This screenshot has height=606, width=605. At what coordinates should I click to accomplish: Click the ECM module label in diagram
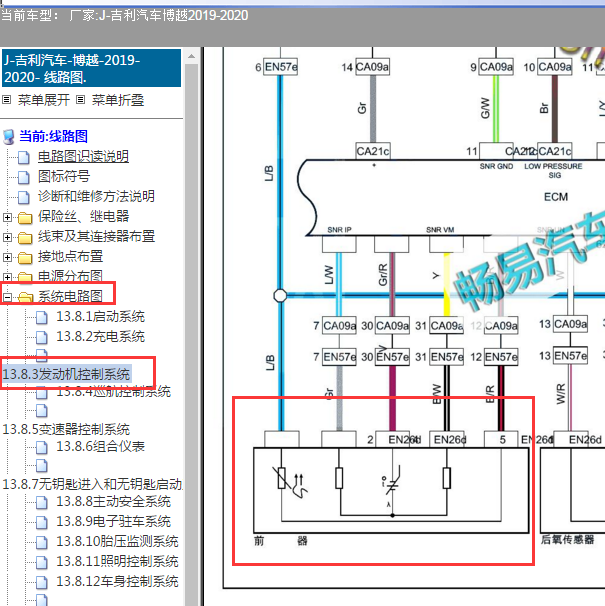556,197
